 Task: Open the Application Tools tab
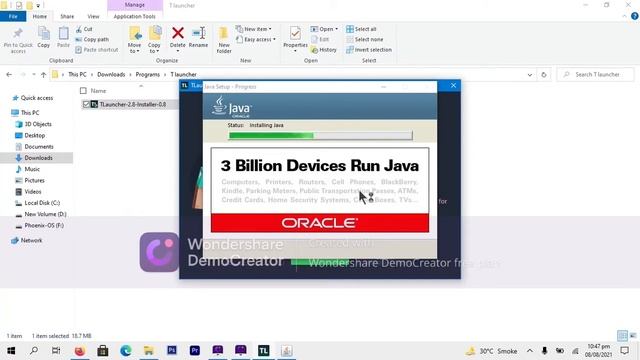pyautogui.click(x=134, y=17)
